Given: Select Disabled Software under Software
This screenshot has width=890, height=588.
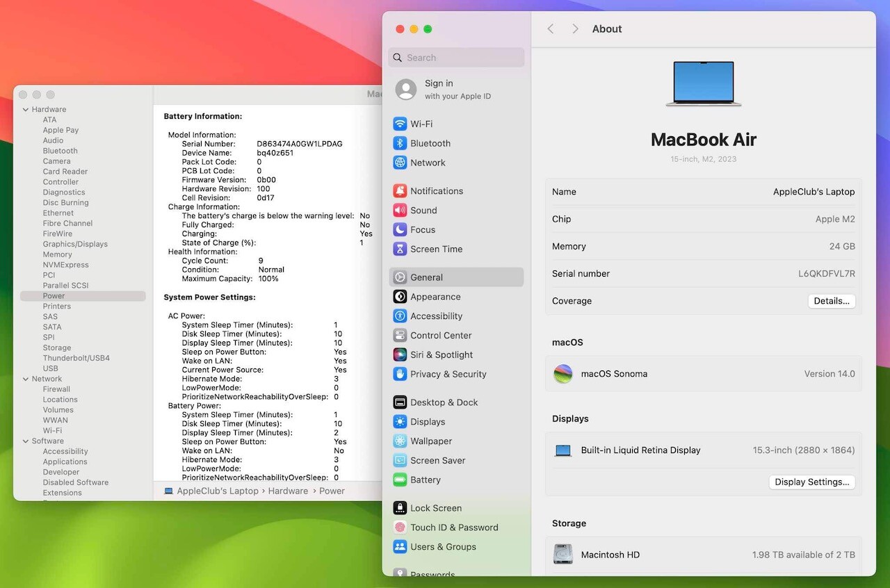Looking at the screenshot, I should click(75, 482).
